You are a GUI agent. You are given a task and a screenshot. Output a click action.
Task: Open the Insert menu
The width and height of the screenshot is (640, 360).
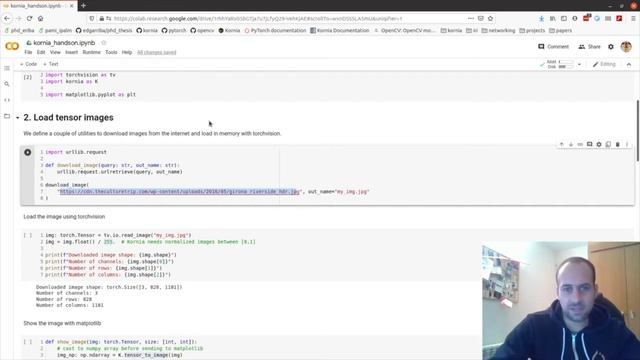[x=71, y=52]
